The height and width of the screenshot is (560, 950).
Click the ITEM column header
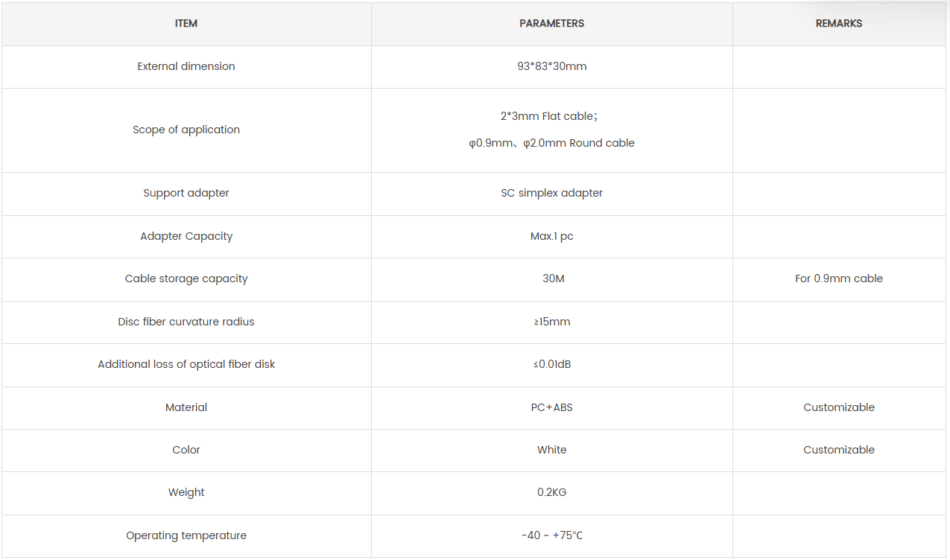[x=186, y=24]
